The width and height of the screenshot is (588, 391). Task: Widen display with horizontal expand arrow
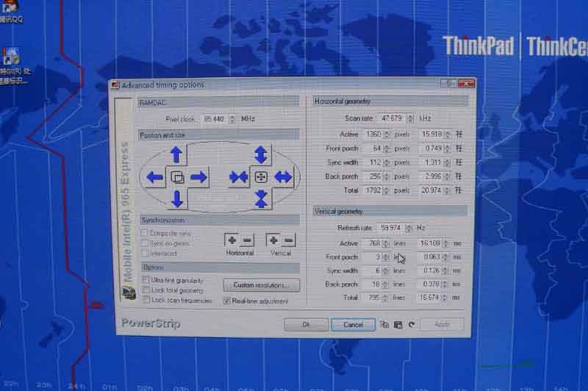283,177
